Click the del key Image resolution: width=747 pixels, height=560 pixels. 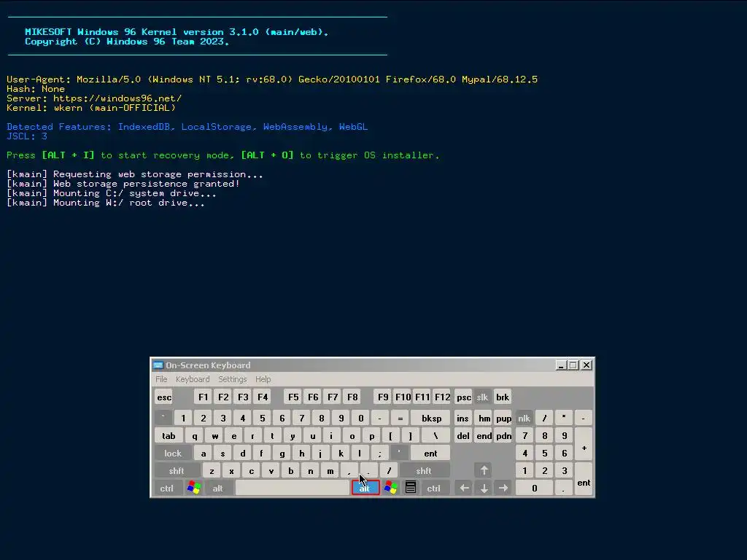click(x=462, y=436)
